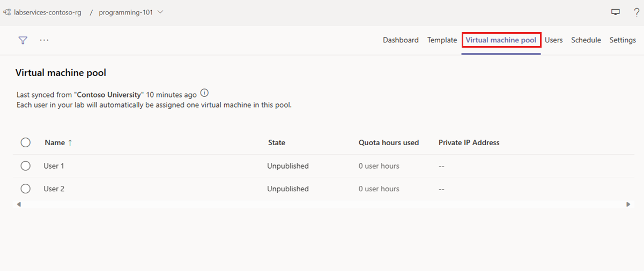This screenshot has height=271, width=644.
Task: Expand the programming-101 lab dropdown chevron
Action: click(160, 12)
